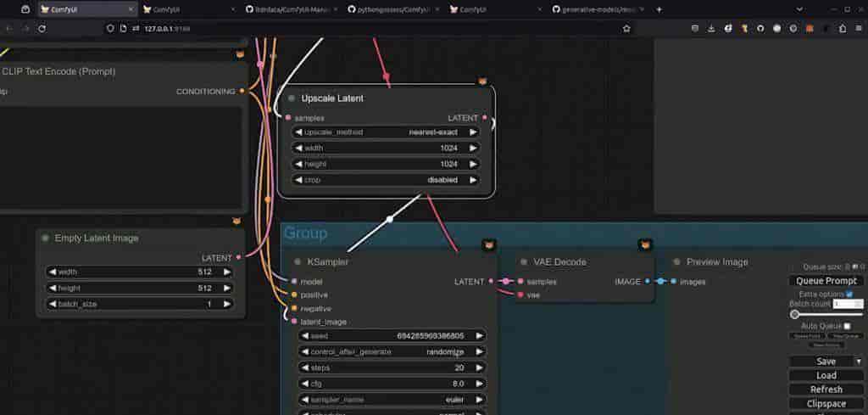Open the Firefox application hamburger menu
Viewport: 868px width, 415px height.
[x=859, y=28]
